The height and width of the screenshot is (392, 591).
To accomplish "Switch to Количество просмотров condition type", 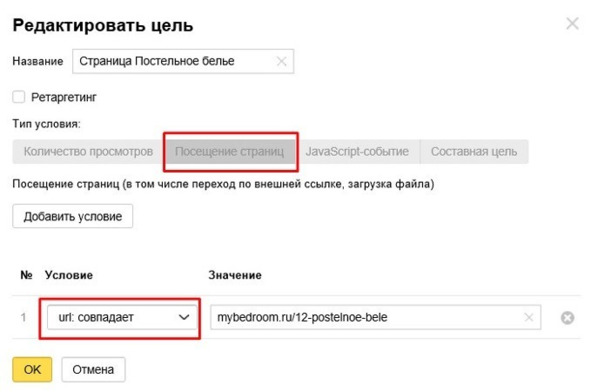I will (x=88, y=152).
